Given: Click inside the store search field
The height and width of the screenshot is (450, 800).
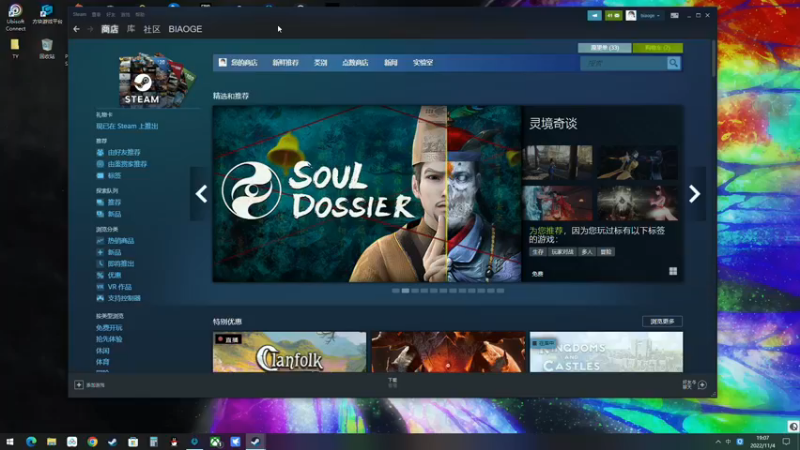Looking at the screenshot, I should (623, 63).
